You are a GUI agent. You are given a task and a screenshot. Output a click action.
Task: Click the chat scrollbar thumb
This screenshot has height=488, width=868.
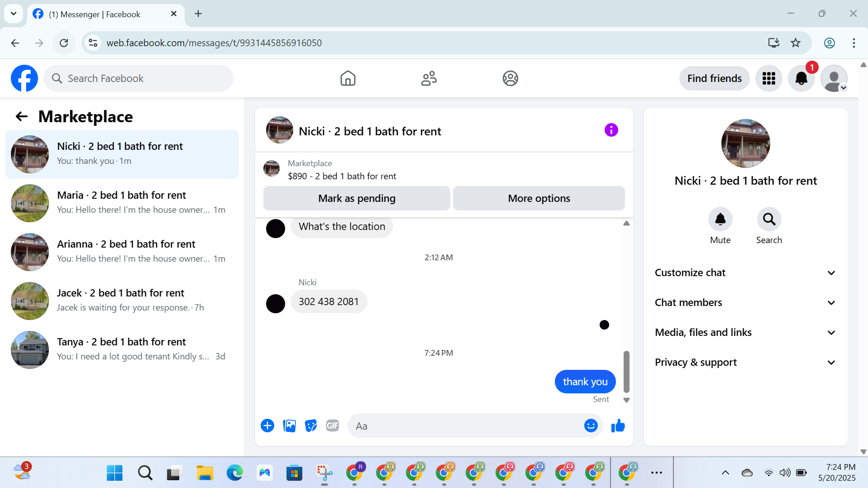click(x=626, y=371)
